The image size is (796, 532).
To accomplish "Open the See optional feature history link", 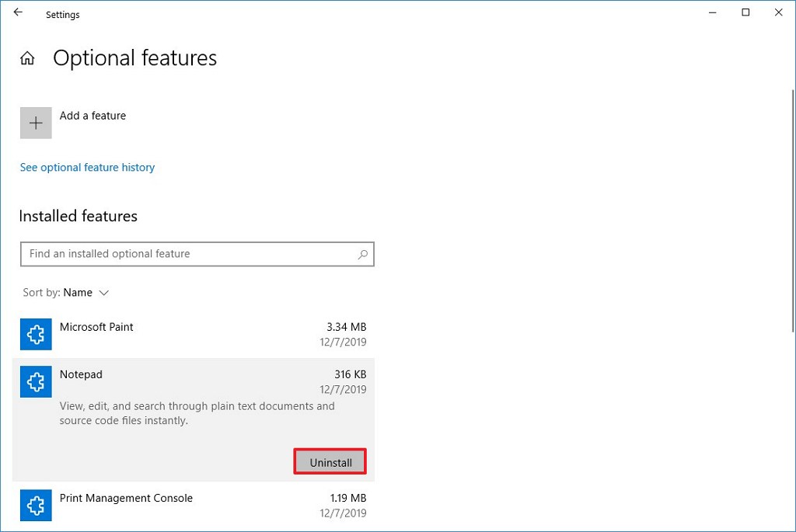I will (x=87, y=168).
